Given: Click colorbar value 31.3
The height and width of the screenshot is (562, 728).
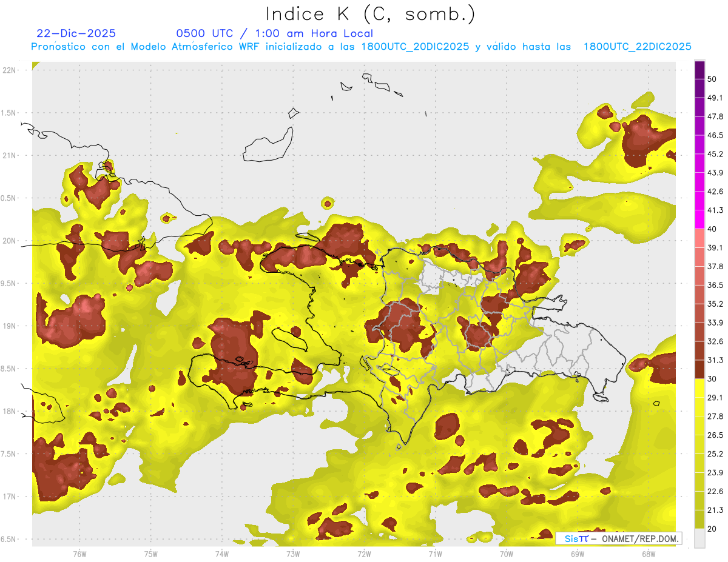Looking at the screenshot, I should (x=715, y=360).
